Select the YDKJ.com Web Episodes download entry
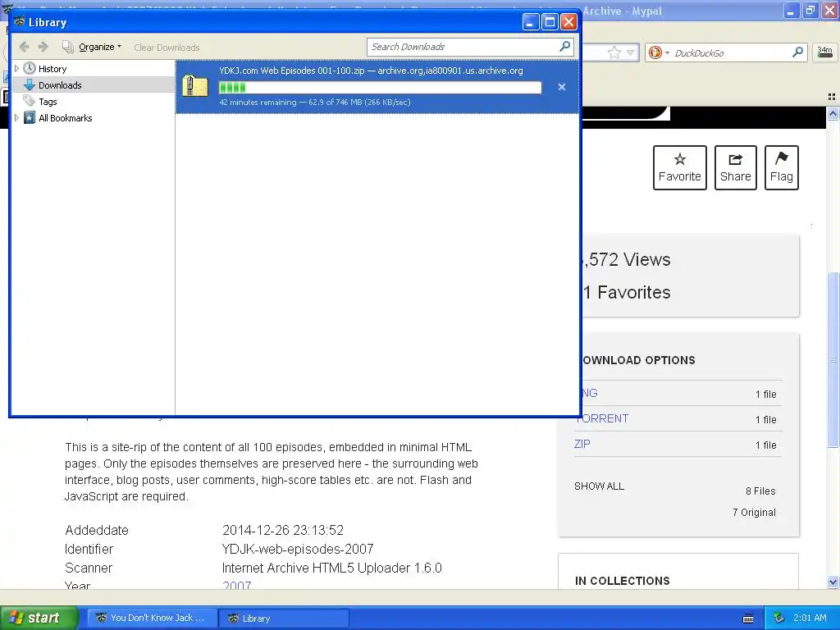The height and width of the screenshot is (630, 840). click(377, 86)
